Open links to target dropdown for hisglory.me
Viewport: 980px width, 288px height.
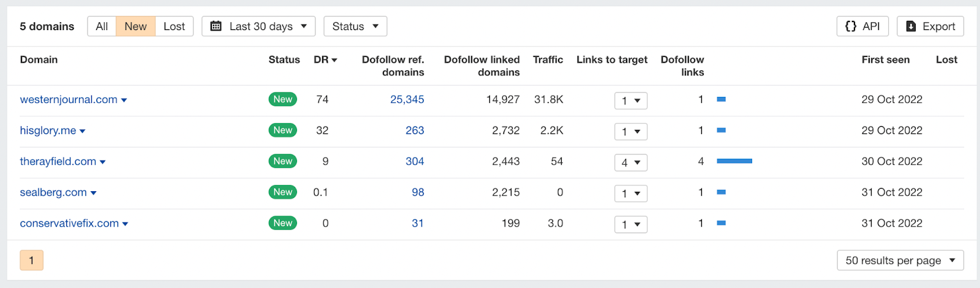[x=631, y=132]
